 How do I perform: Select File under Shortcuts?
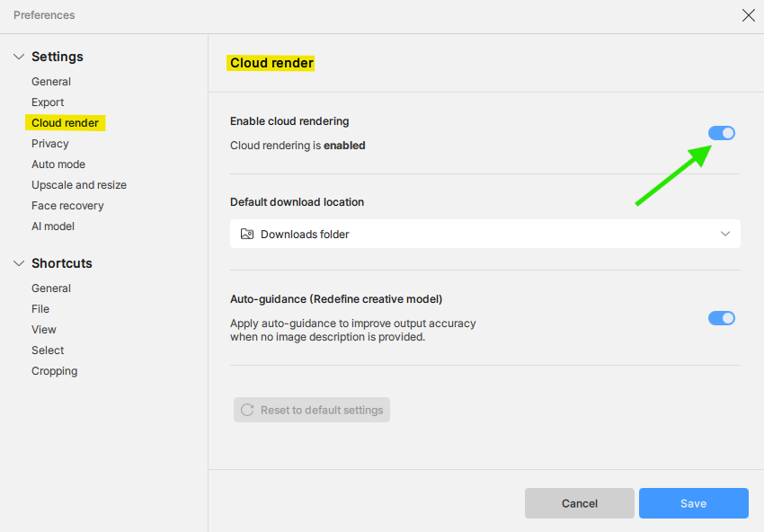[x=40, y=309]
